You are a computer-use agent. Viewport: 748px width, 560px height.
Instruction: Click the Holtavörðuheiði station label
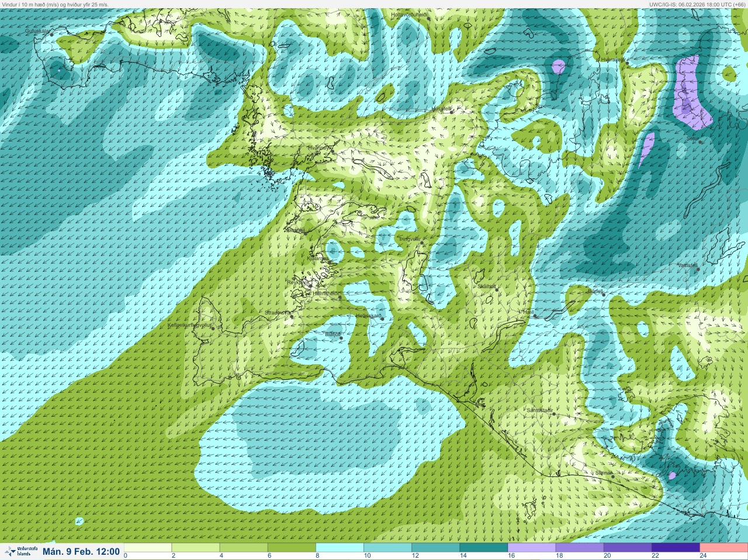point(410,14)
